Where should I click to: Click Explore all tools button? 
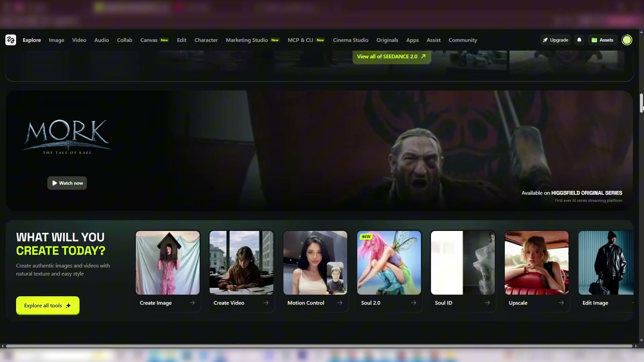click(48, 305)
